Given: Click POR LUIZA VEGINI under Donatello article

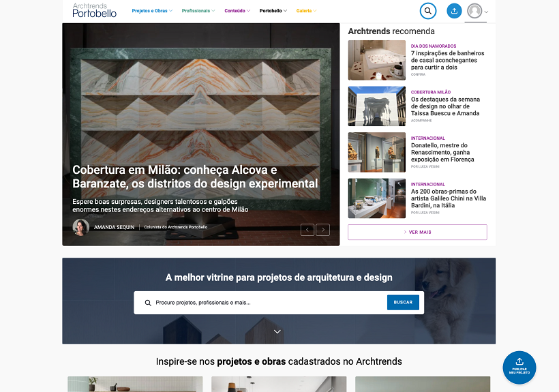Looking at the screenshot, I should point(425,166).
